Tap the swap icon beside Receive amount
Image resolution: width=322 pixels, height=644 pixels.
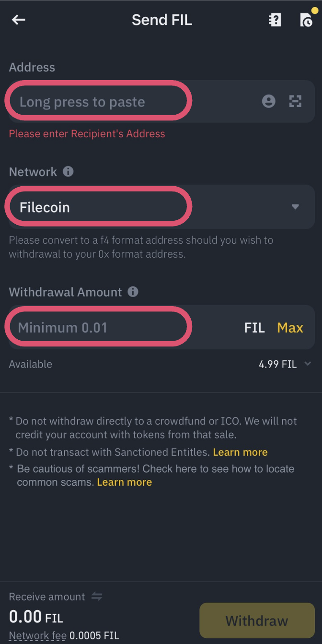(x=97, y=596)
